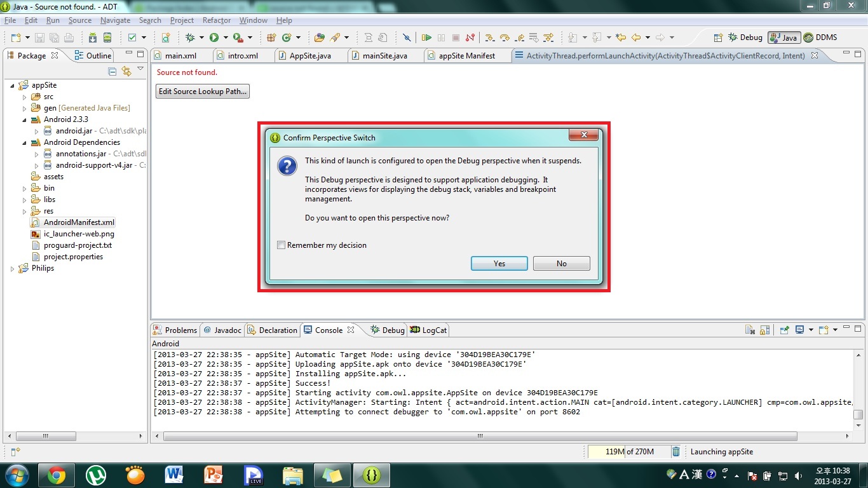Open the Window menu
Image resolution: width=868 pixels, height=488 pixels.
click(253, 20)
